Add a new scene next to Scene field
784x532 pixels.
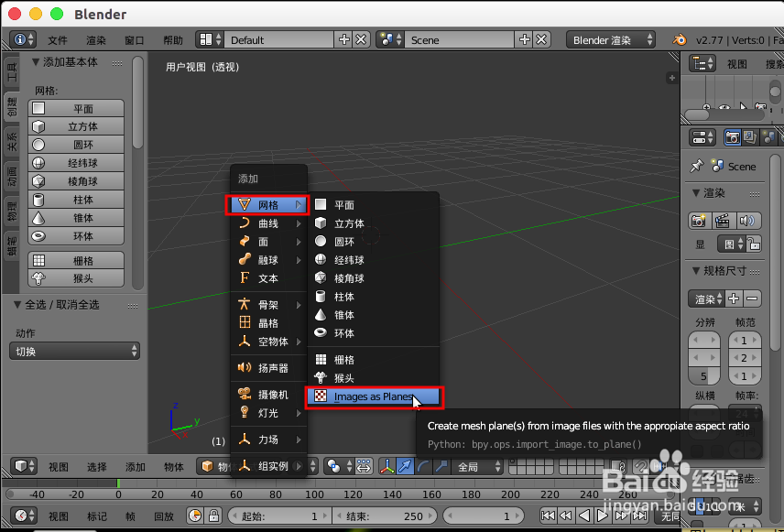tap(525, 39)
